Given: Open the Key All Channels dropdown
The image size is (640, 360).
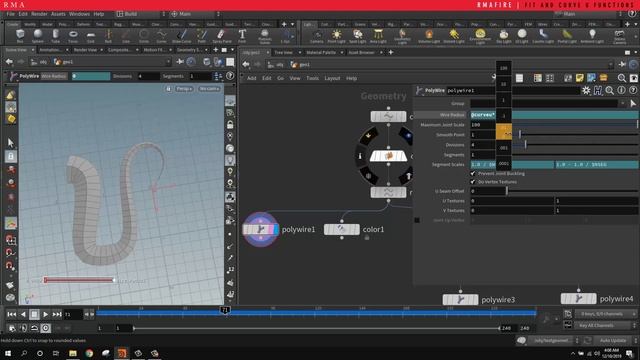Looking at the screenshot, I should (605, 325).
